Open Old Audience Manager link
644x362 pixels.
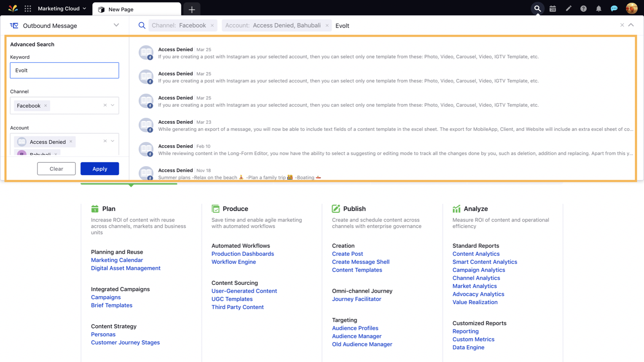[x=362, y=344]
